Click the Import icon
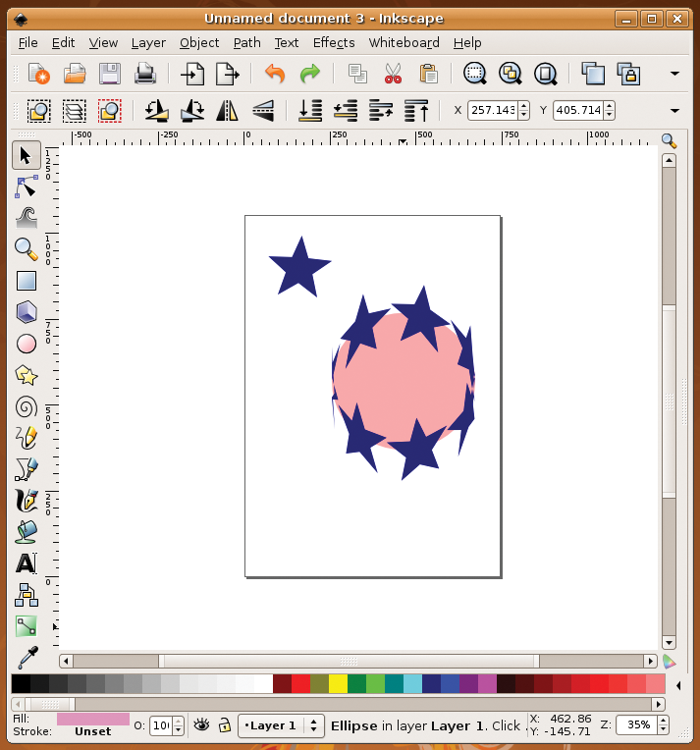The image size is (700, 750). coord(192,74)
